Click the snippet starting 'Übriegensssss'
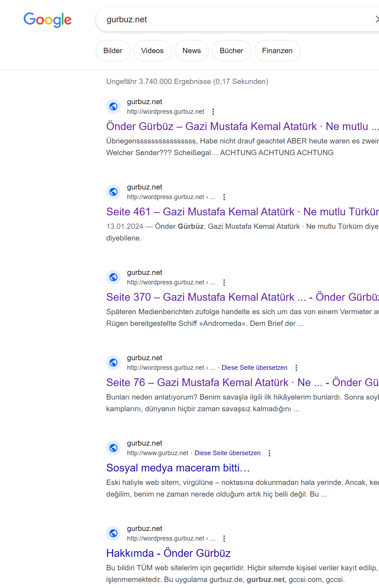The height and width of the screenshot is (588, 379). [242, 147]
